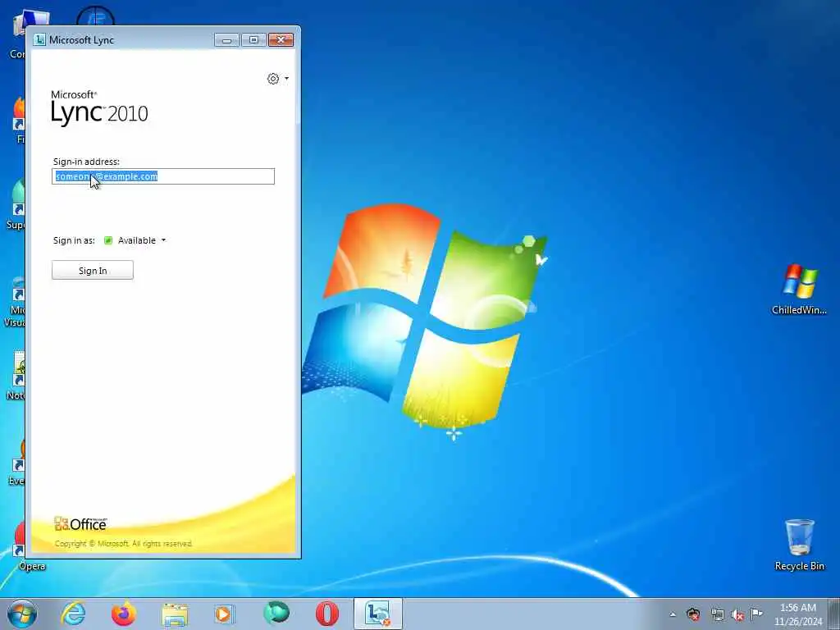Select the ChilledWin desktop icon
This screenshot has width=840, height=630.
click(799, 290)
